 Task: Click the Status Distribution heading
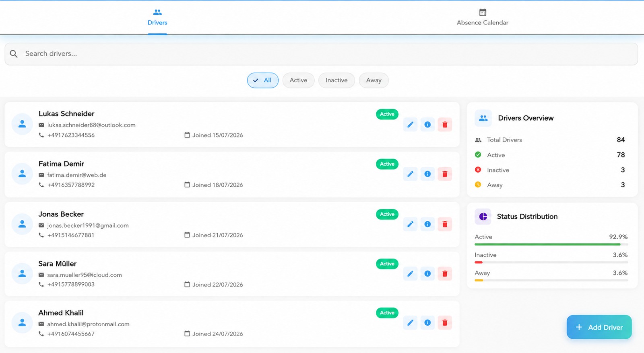(527, 216)
